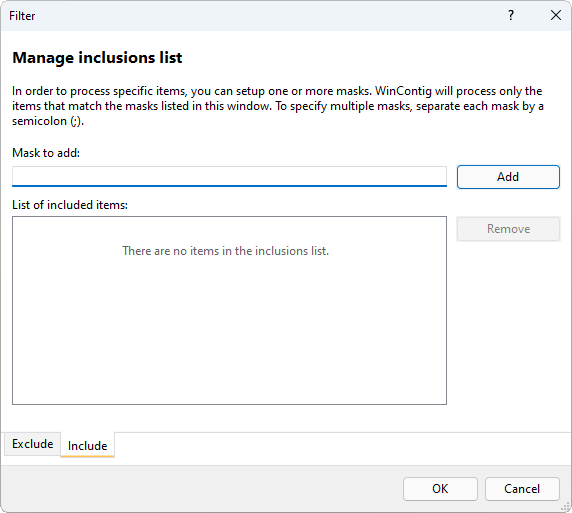The image size is (572, 513).
Task: Click the empty footer area left of OK
Action: 201,489
